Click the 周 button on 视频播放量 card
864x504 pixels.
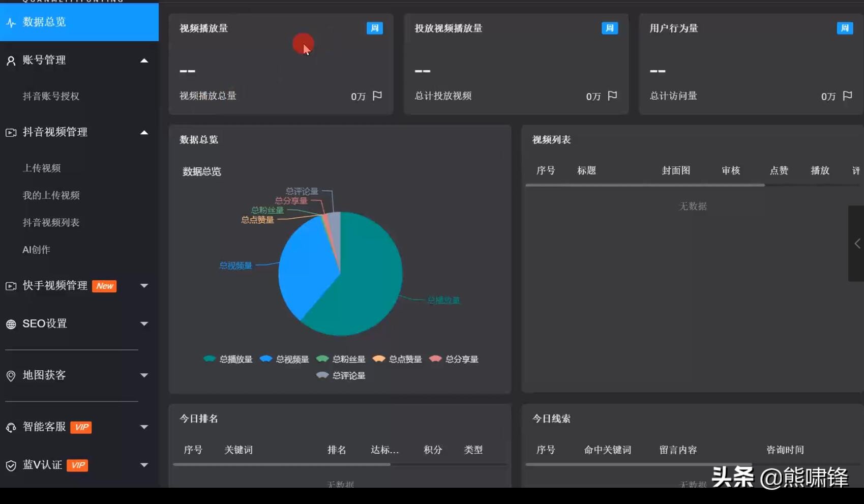[375, 28]
